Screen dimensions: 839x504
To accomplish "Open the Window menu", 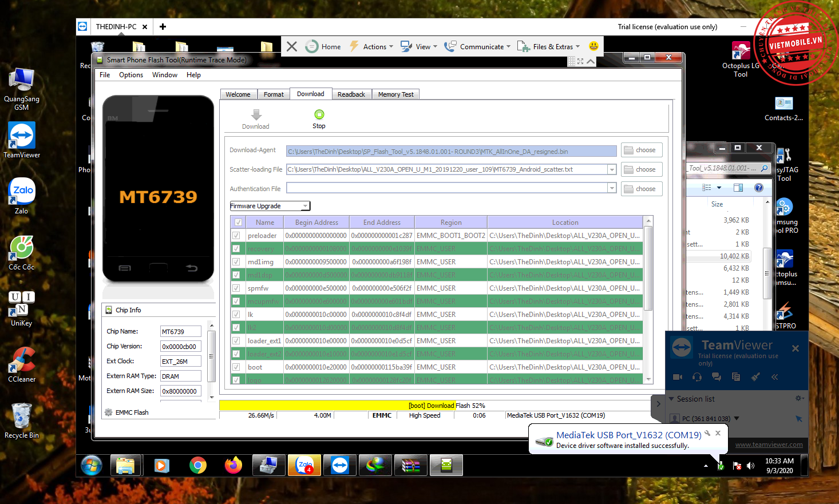I will [165, 75].
